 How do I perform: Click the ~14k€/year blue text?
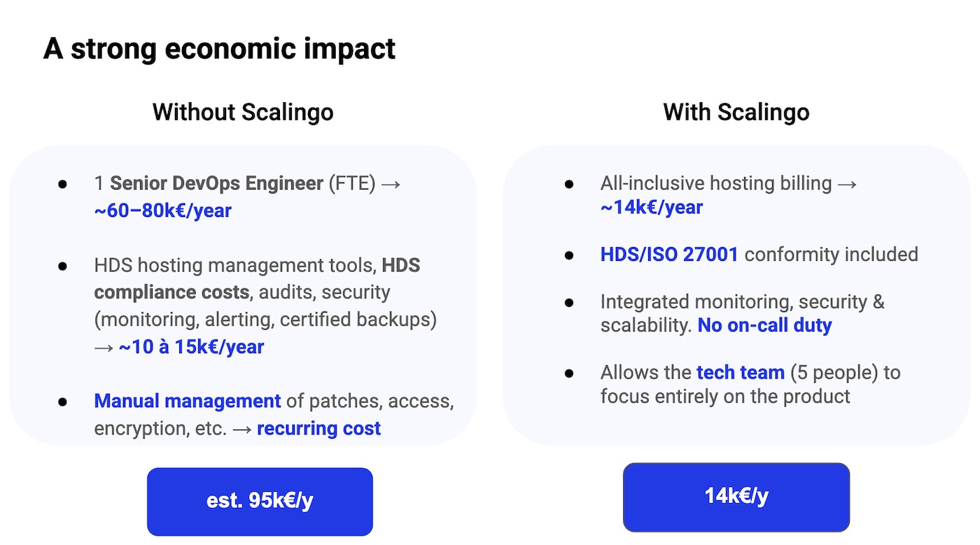tap(652, 207)
